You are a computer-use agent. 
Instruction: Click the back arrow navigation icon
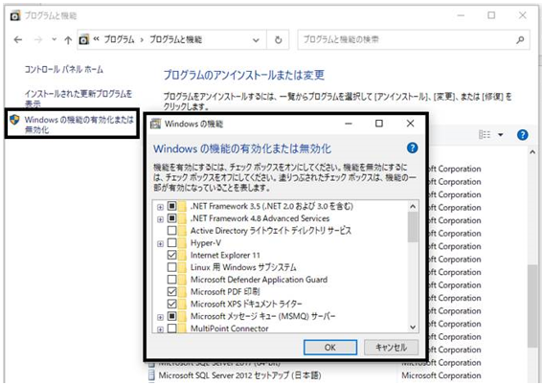(x=18, y=40)
